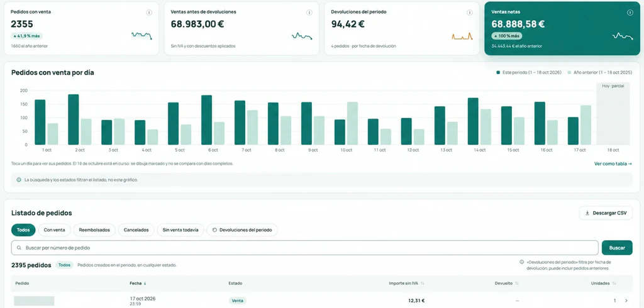The image size is (644, 308).
Task: Open Ver como tabla link
Action: [x=613, y=164]
